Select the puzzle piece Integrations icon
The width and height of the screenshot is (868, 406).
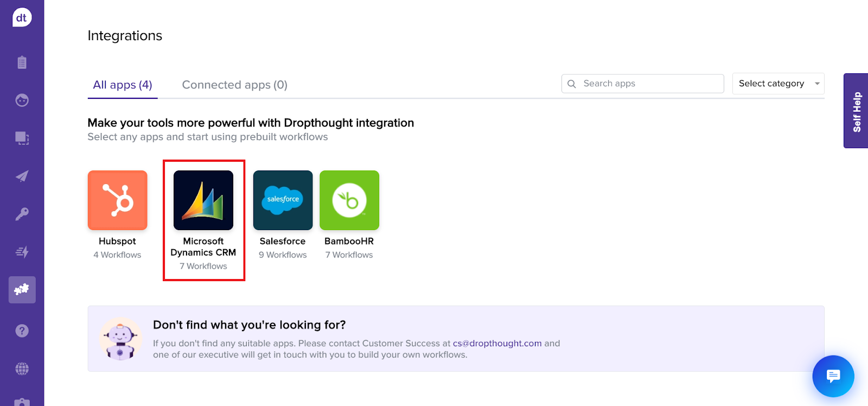coord(22,289)
